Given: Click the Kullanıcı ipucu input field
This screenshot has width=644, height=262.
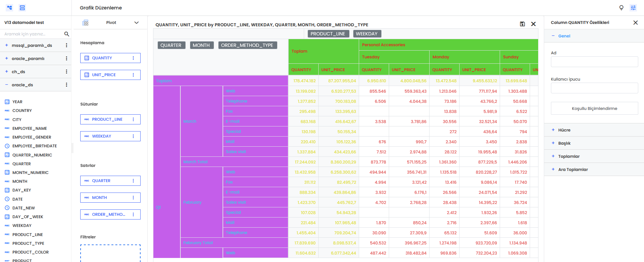Looking at the screenshot, I should (594, 88).
